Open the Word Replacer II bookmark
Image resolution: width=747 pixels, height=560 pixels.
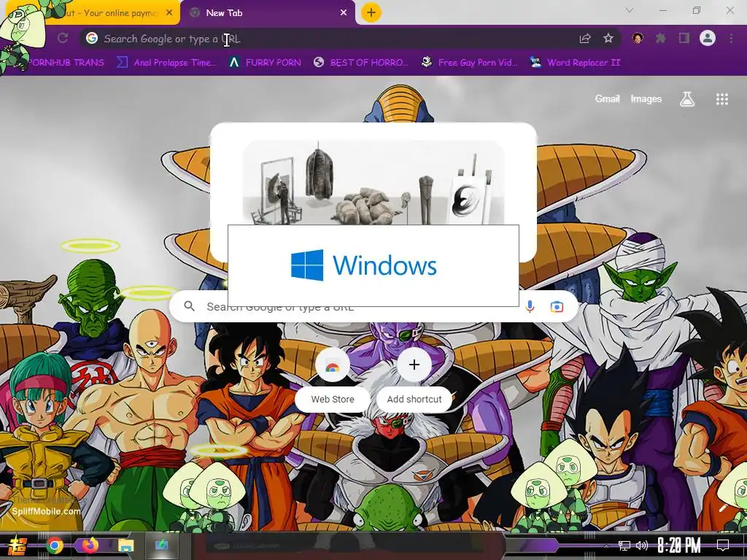tap(576, 63)
